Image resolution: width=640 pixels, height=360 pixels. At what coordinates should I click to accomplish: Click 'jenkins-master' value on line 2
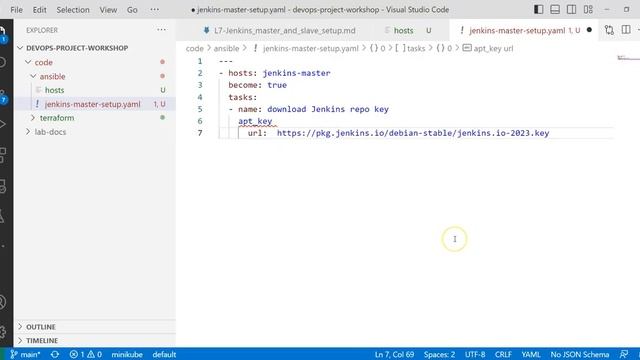point(296,73)
